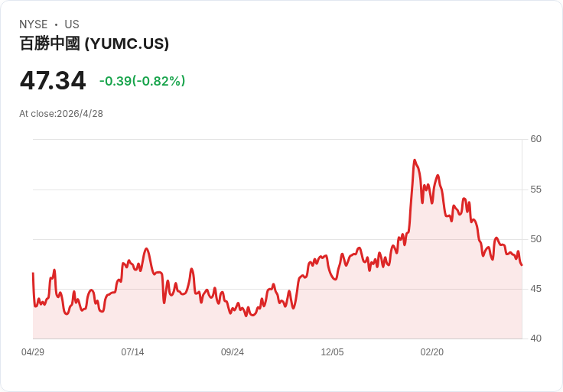Click the 40 price axis label
Image resolution: width=563 pixels, height=392 pixels.
[x=535, y=339]
